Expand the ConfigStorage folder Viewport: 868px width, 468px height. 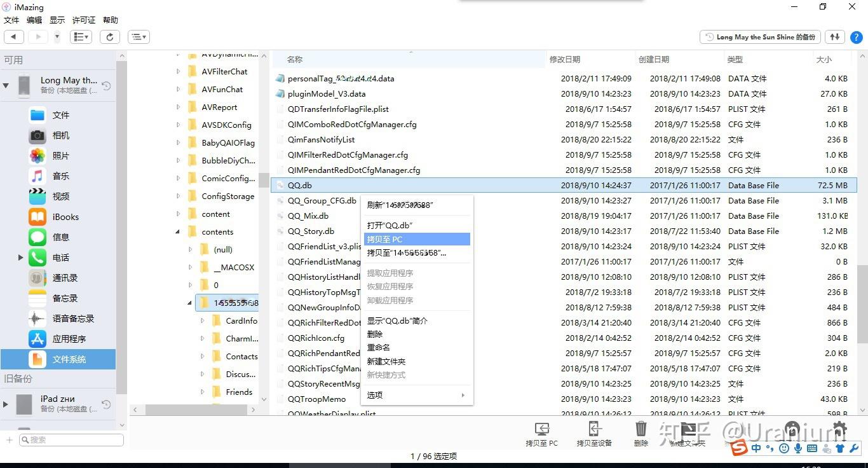point(179,196)
